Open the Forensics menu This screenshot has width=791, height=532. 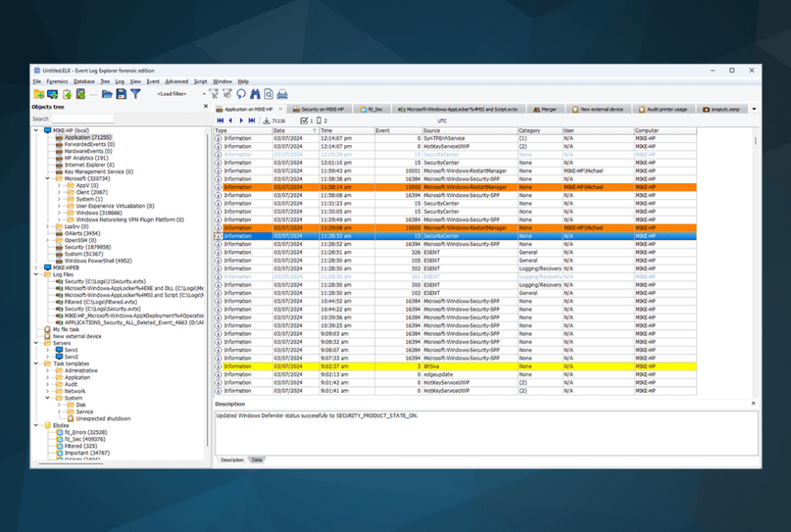point(57,81)
